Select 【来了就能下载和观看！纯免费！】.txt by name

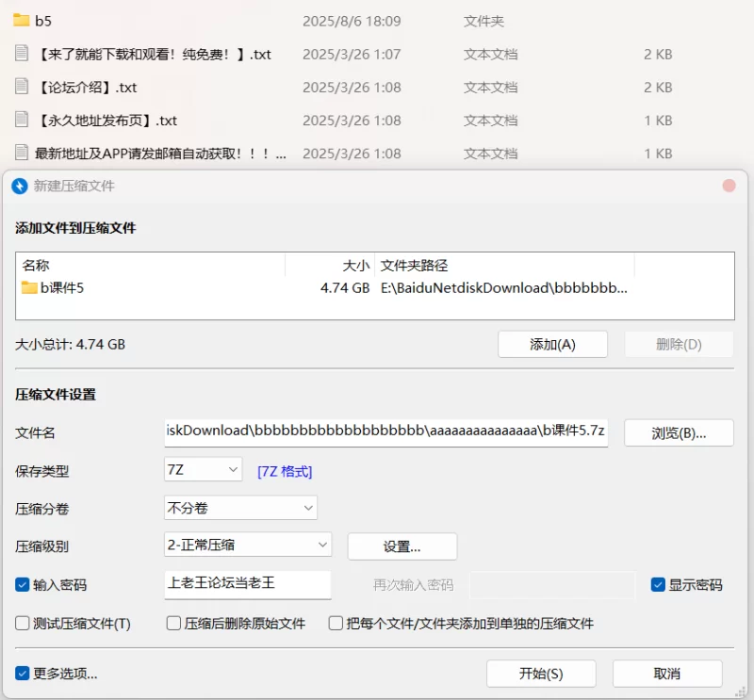pos(154,54)
